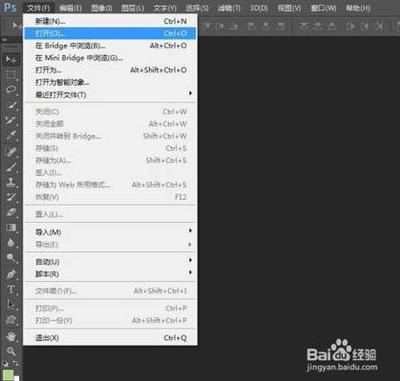Choose 关闭(C) Ctrl+W menu entry
Screen dimensions: 400x381
(x=110, y=112)
